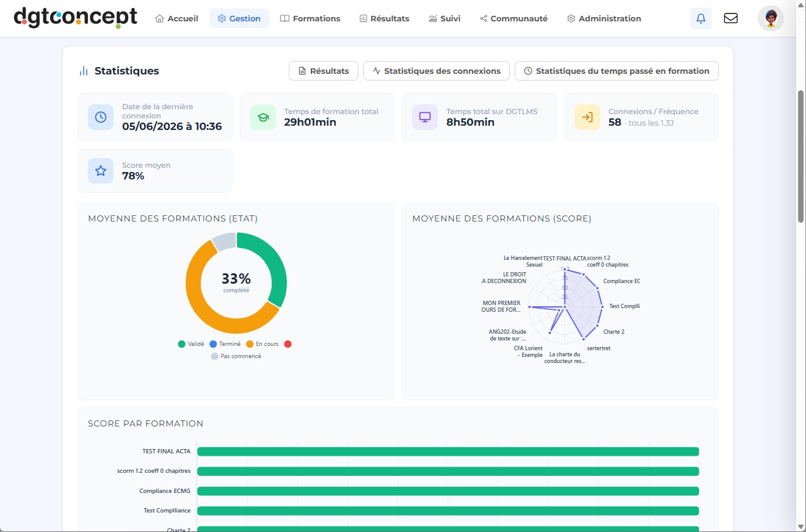806x532 pixels.
Task: Click the Résultats button in Statistiques
Action: click(x=323, y=71)
